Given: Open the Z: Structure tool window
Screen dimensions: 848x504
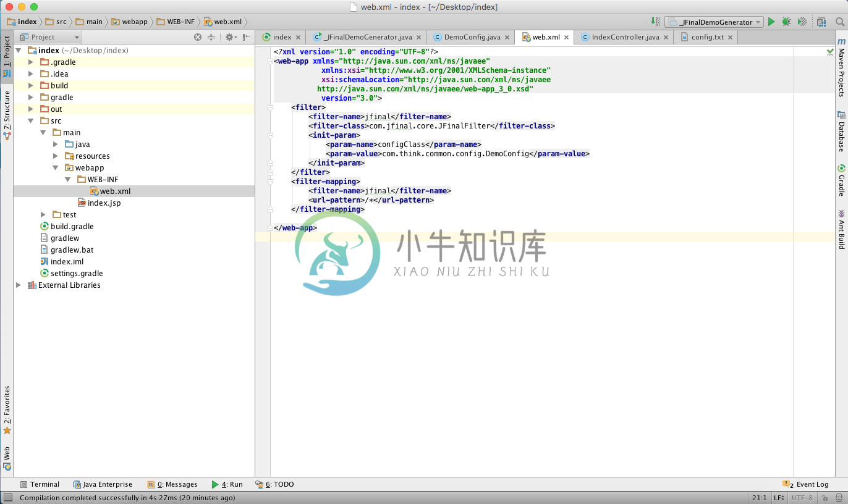Looking at the screenshot, I should [x=7, y=115].
